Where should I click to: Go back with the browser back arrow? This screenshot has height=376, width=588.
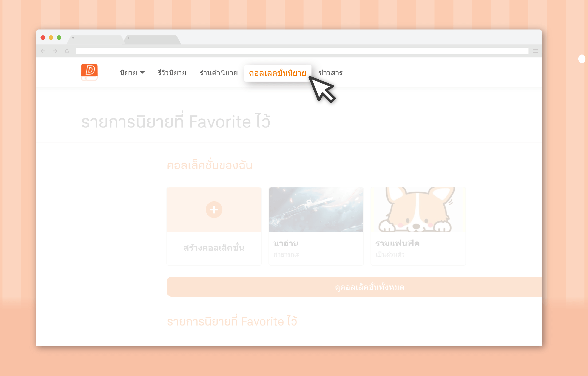(43, 51)
